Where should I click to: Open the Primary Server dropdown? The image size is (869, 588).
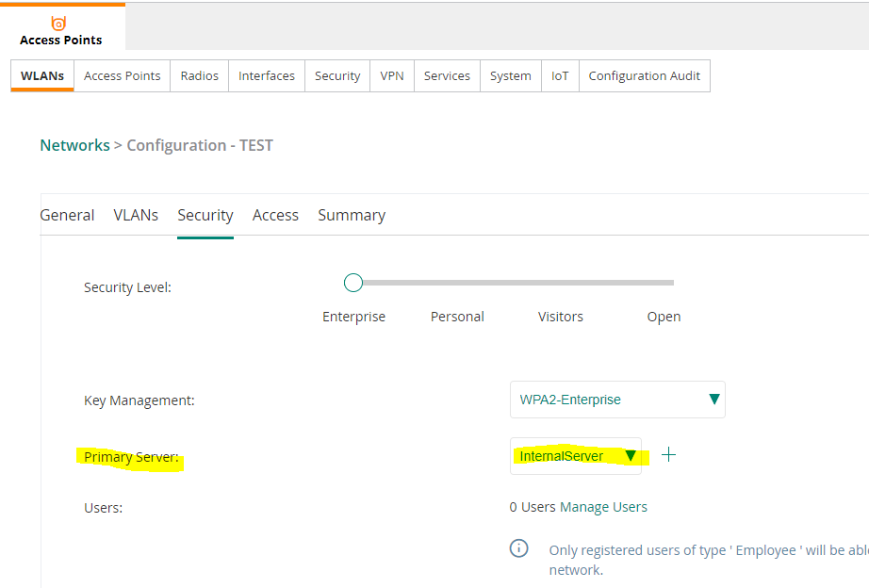pos(575,454)
